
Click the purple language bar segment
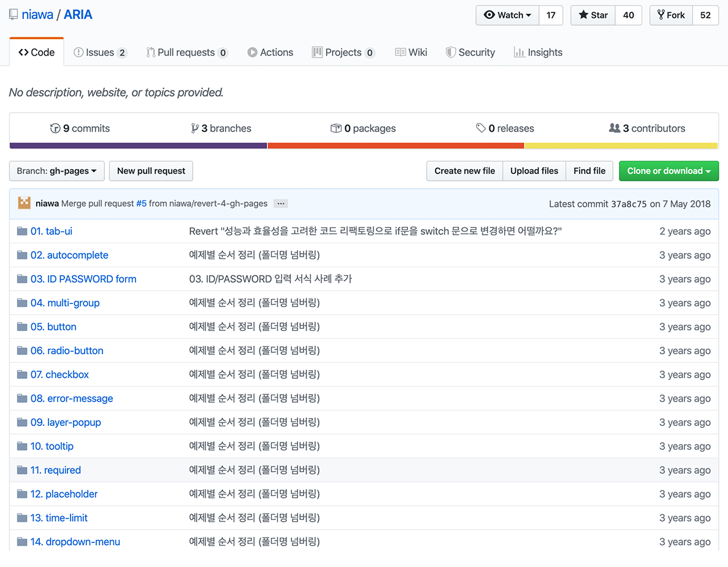(x=139, y=146)
